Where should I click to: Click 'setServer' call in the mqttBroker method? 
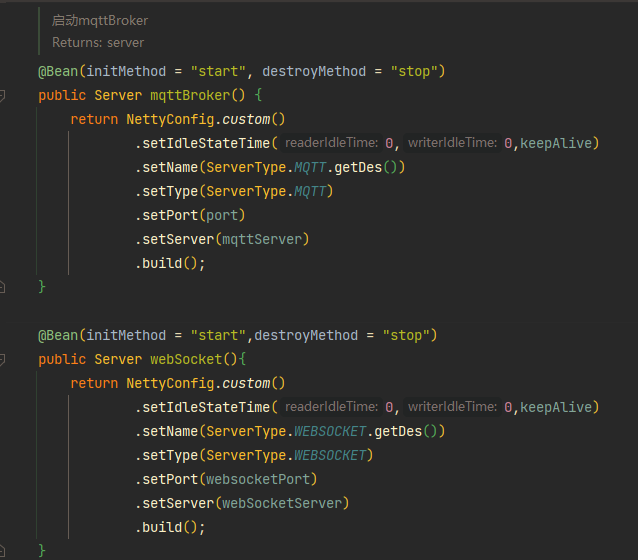[x=178, y=239]
